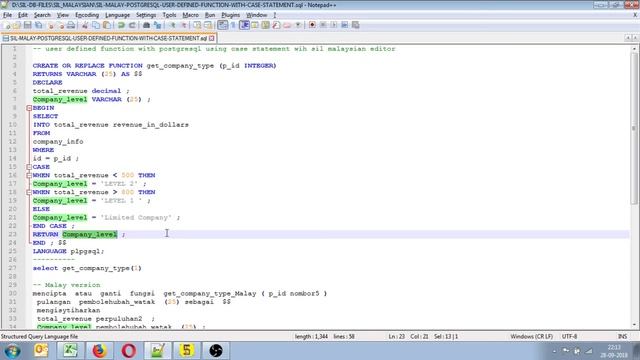Select the SIL-MALAY-POSTGRESQL sql file tab
Viewport: 640px width, 360px height.
pos(108,38)
